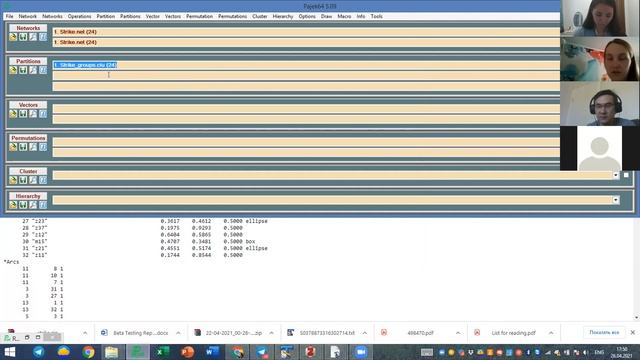Expand options for List for reading.pdf download
640x360 pixels.
(551, 333)
